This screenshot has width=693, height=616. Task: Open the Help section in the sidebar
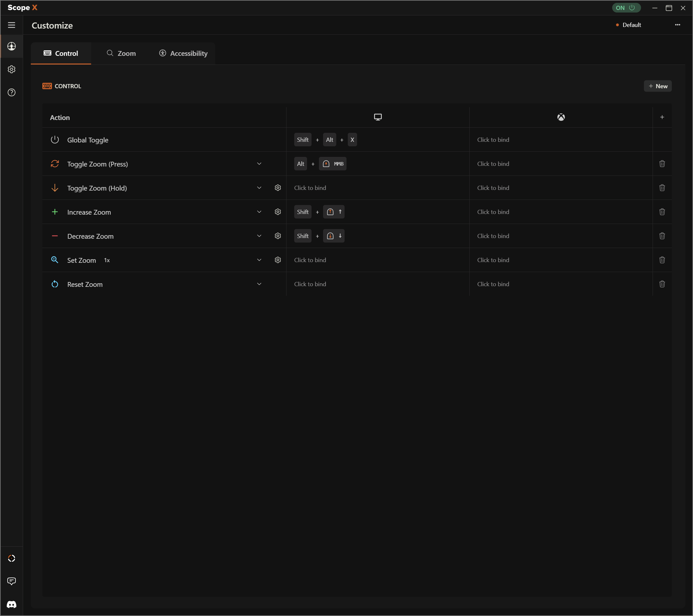[x=12, y=92]
